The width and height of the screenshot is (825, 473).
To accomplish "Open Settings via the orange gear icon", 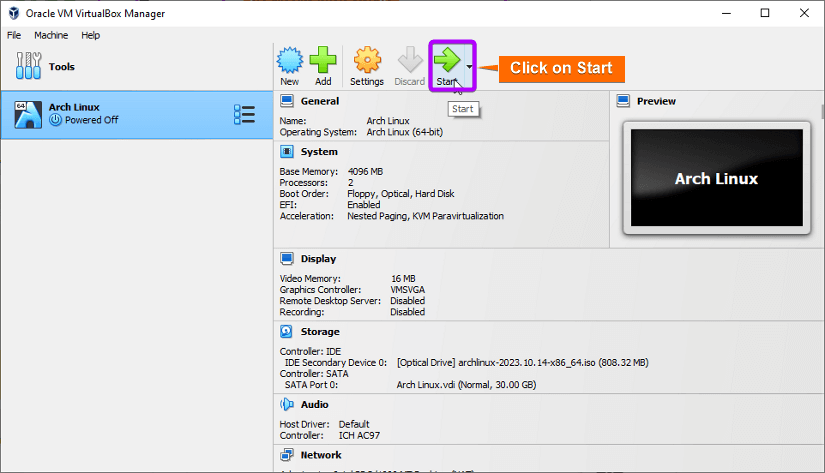I will click(x=367, y=59).
